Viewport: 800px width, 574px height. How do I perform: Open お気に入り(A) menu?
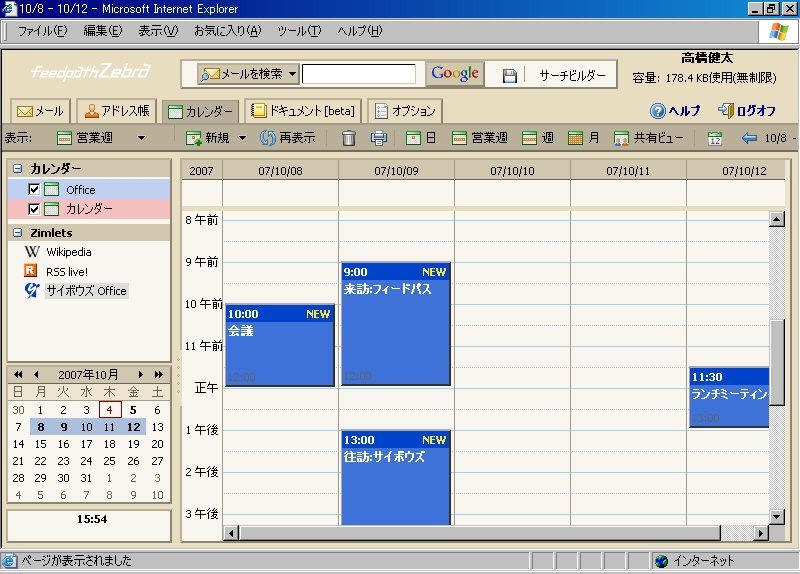[228, 31]
